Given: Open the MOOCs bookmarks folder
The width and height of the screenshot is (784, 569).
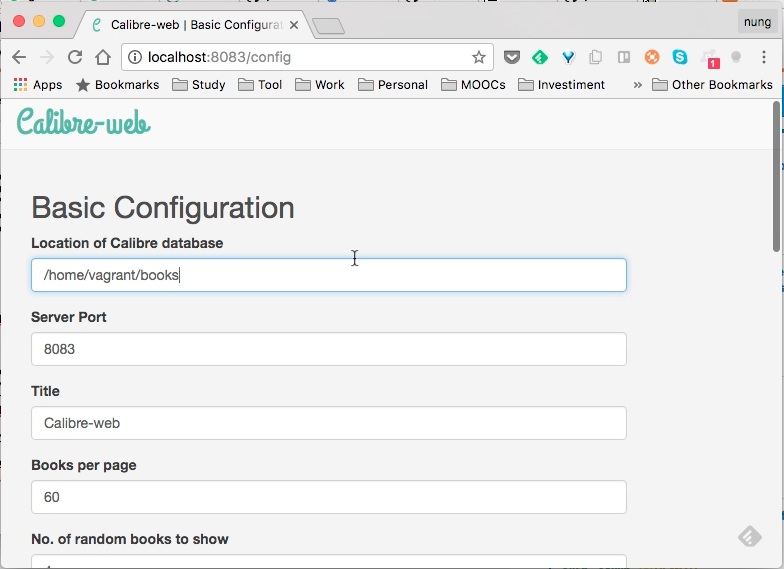Looking at the screenshot, I should point(474,84).
